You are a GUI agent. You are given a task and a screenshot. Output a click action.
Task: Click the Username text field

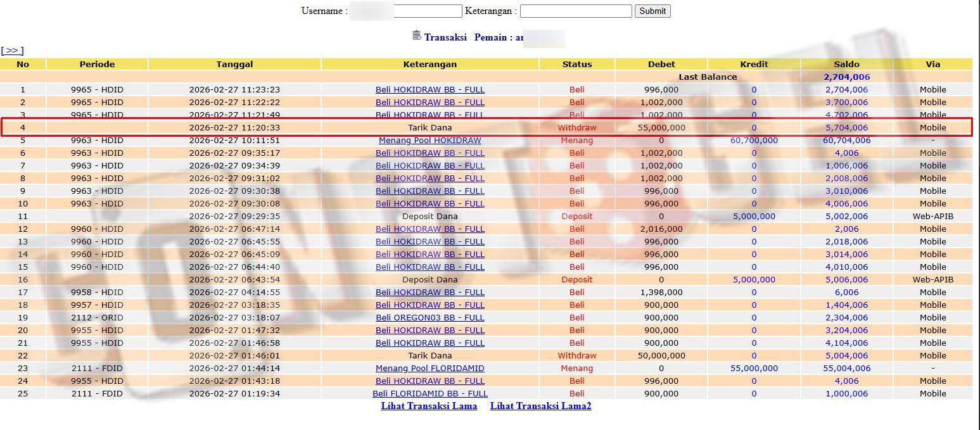(x=428, y=11)
